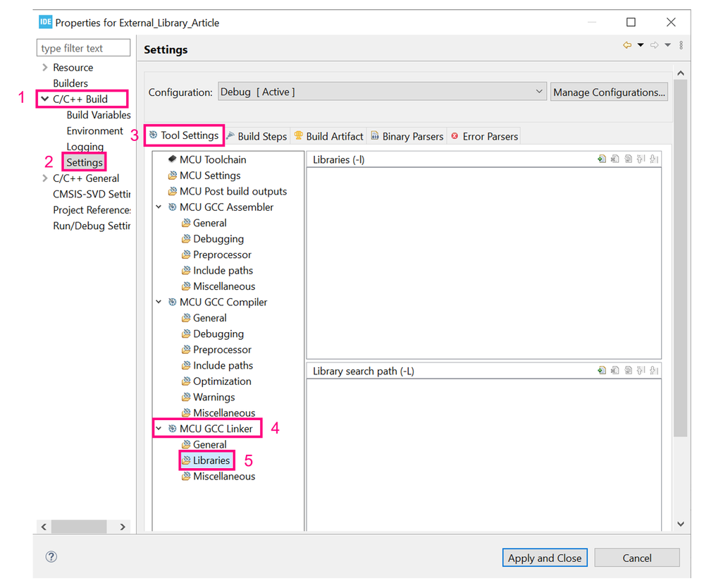The height and width of the screenshot is (588, 704).
Task: Click the Manage Configurations... button
Action: click(x=609, y=92)
